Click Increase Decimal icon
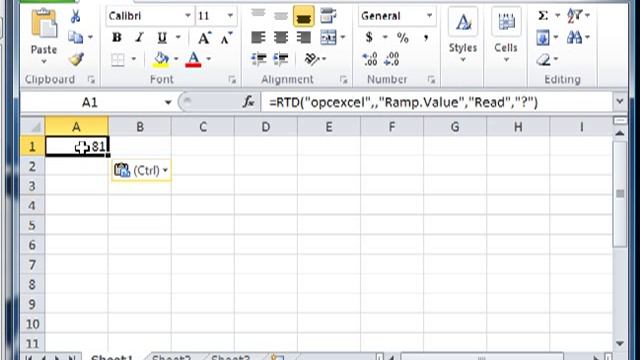Screen dimensions: 640x360 370,60
